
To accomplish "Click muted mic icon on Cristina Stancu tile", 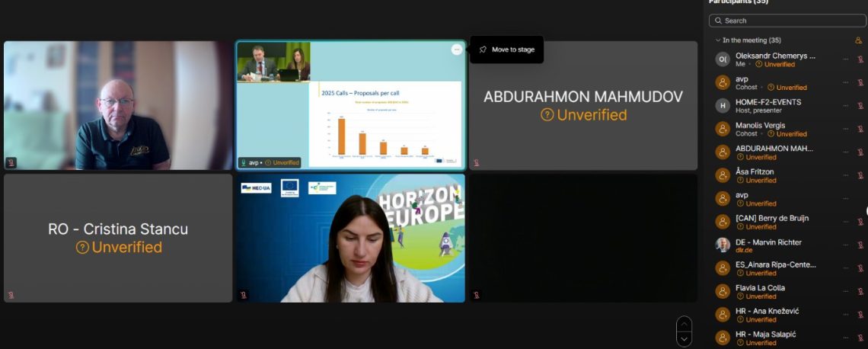I will (11, 295).
